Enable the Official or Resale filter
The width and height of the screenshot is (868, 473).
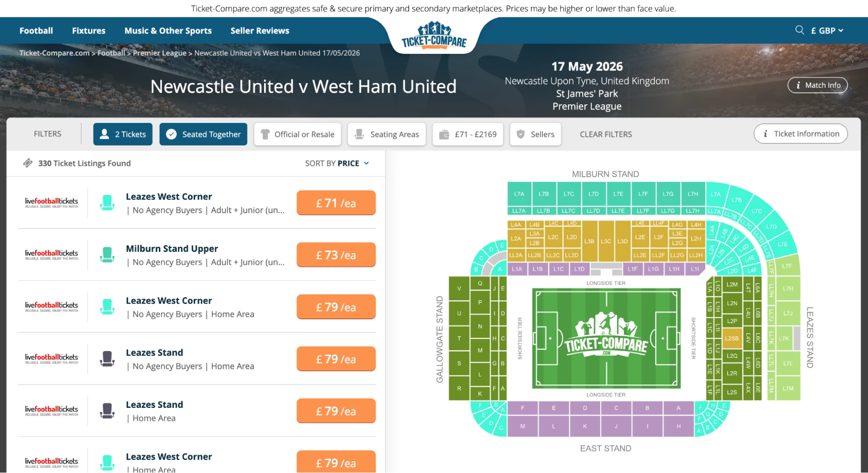click(x=297, y=134)
